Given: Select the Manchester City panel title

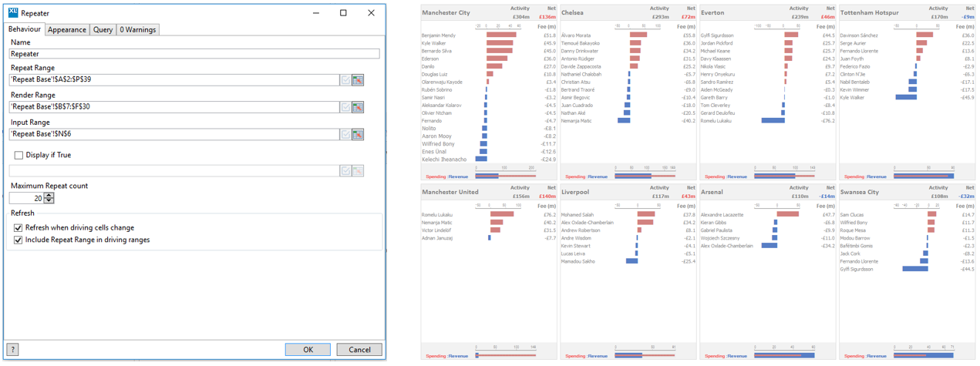Looking at the screenshot, I should pyautogui.click(x=446, y=13).
